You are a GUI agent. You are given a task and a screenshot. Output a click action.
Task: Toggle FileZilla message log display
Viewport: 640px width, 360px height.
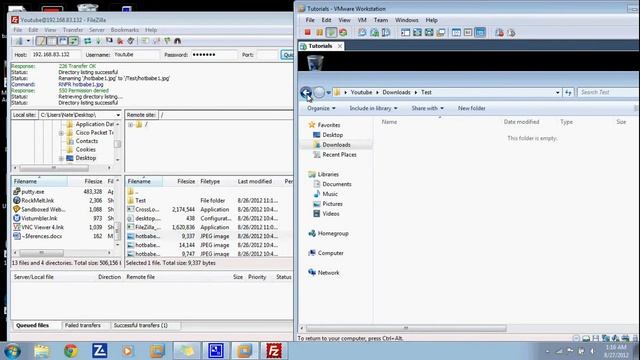(41, 41)
